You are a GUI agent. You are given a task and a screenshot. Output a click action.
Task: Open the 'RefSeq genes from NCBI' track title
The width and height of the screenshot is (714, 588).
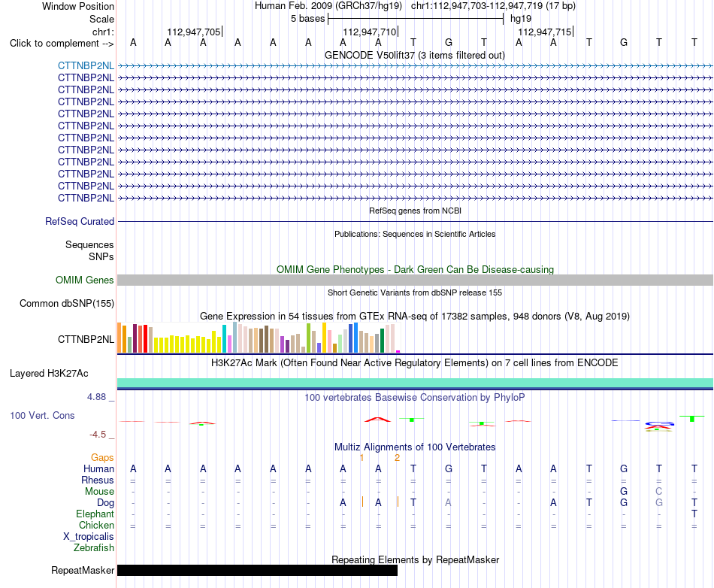point(415,211)
